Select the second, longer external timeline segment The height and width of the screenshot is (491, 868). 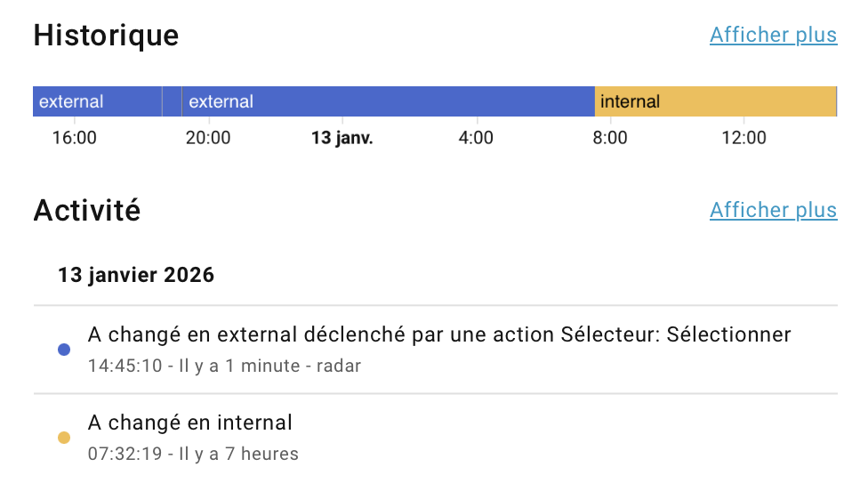coord(388,101)
